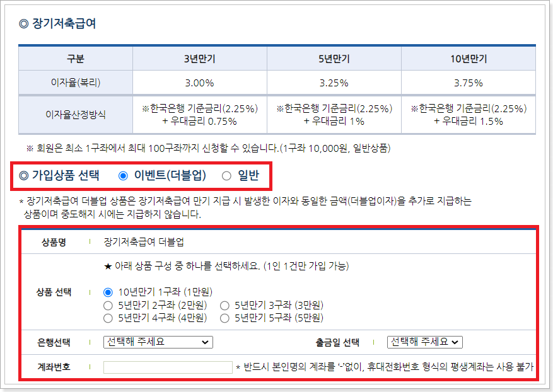
Task: Select the 일반 radio button
Action: [227, 175]
